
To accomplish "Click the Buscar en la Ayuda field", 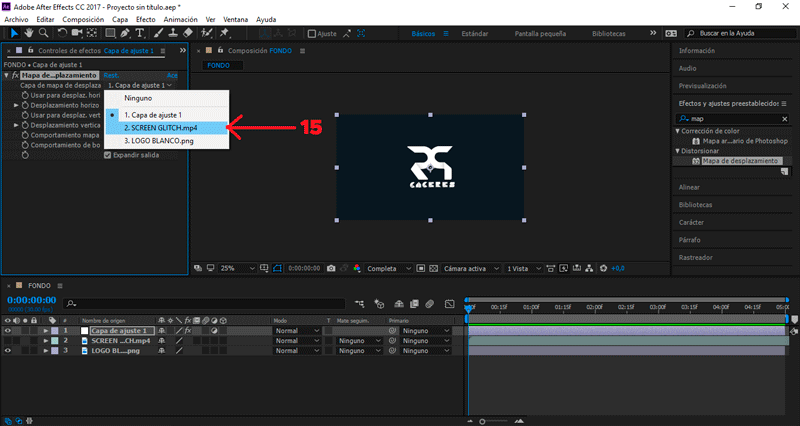I will [740, 34].
